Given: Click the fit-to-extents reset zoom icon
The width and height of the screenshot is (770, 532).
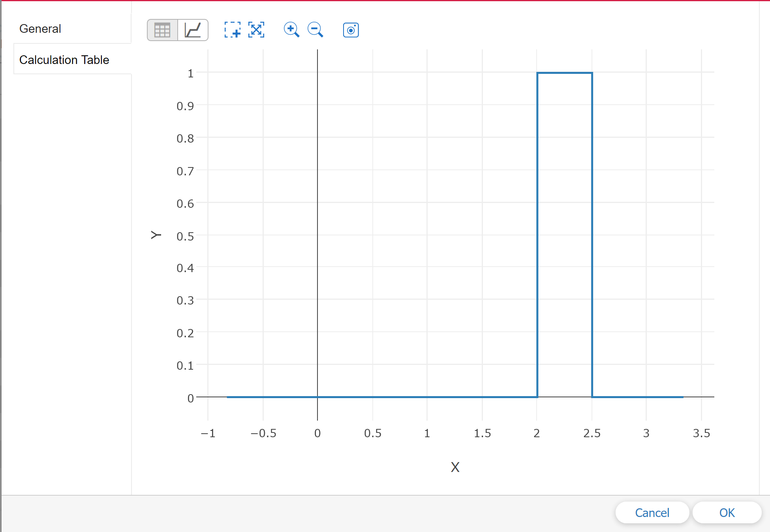Looking at the screenshot, I should click(256, 30).
